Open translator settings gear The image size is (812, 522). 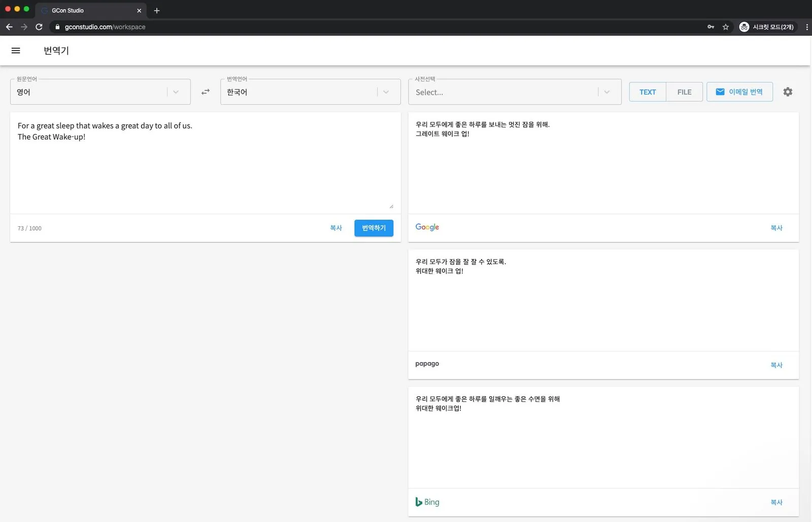(x=788, y=92)
